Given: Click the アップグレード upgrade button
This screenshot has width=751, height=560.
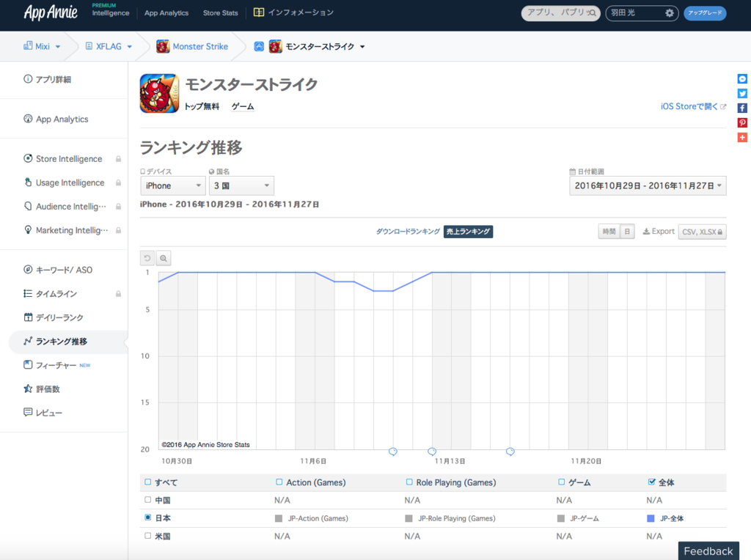Looking at the screenshot, I should [705, 13].
